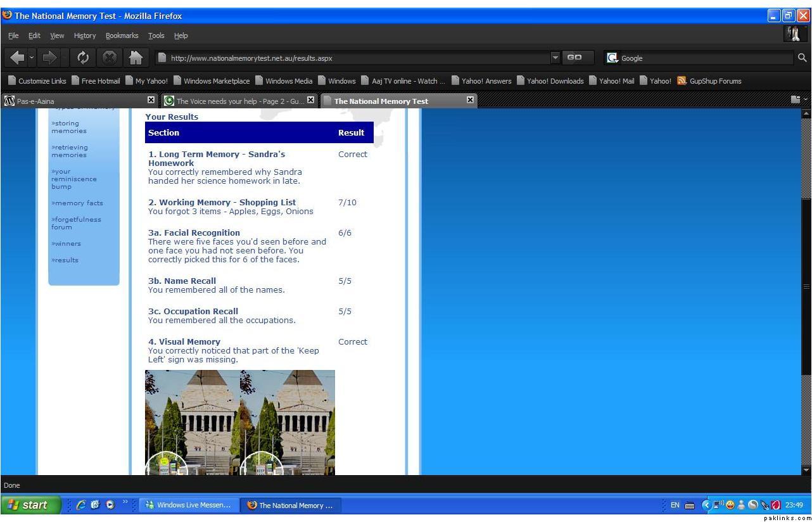
Task: Click the GO button
Action: [574, 58]
